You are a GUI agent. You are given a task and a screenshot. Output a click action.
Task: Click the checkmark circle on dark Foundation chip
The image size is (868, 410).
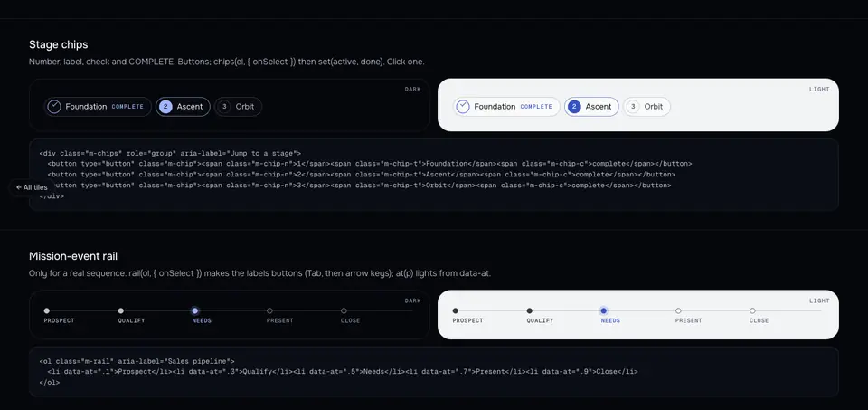tap(54, 107)
